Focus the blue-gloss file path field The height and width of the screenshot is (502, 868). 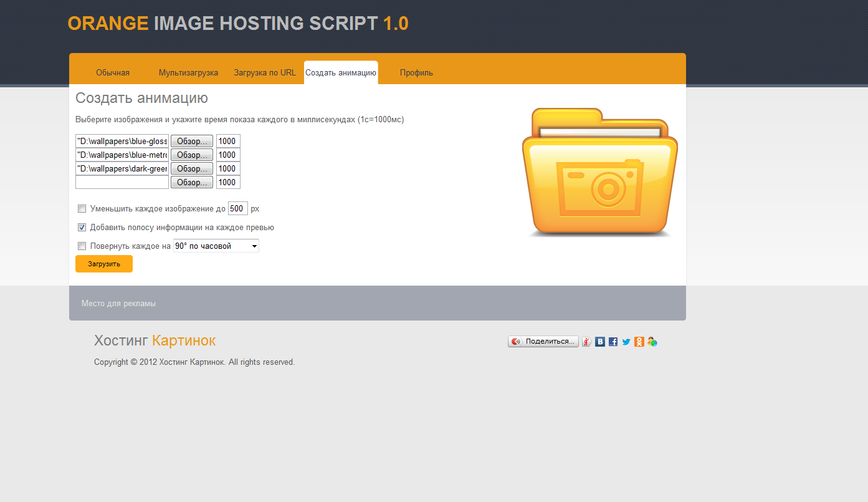[122, 141]
